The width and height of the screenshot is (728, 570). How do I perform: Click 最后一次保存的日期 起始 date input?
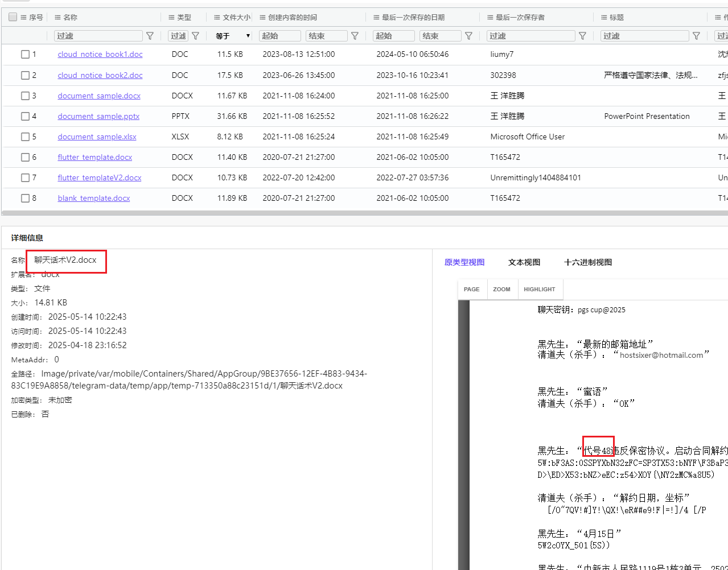coord(394,36)
